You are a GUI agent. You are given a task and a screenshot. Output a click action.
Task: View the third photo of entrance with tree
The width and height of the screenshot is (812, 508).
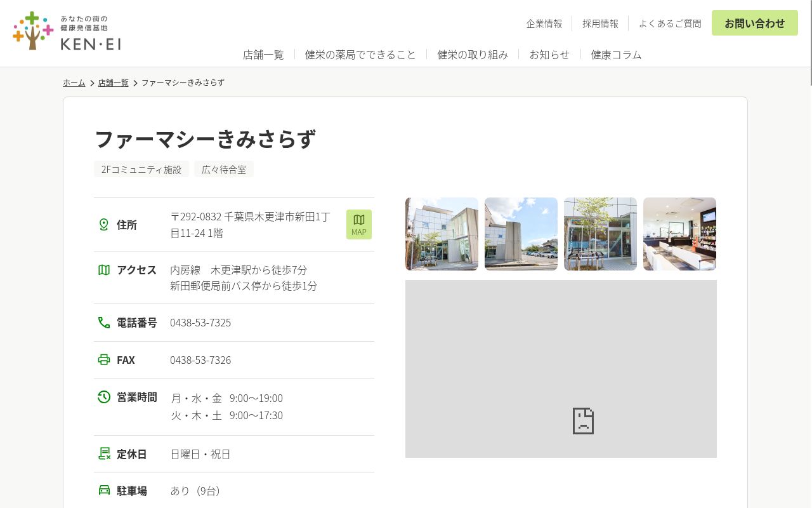tap(601, 234)
